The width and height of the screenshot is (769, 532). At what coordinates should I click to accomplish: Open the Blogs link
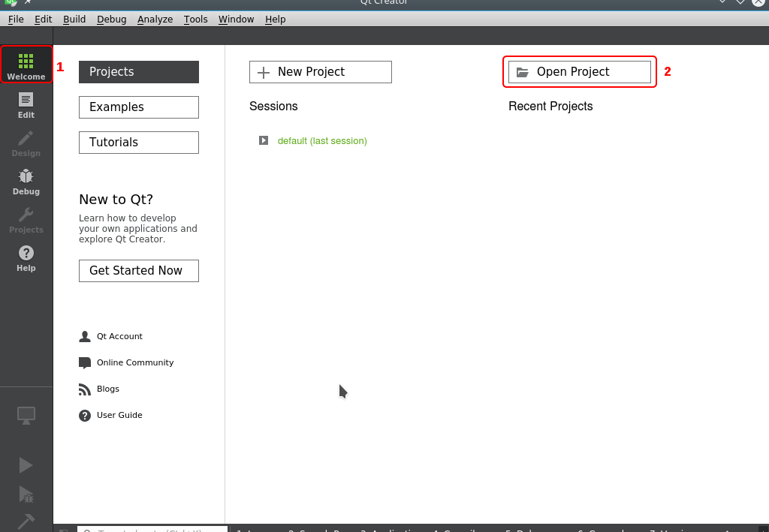[108, 389]
